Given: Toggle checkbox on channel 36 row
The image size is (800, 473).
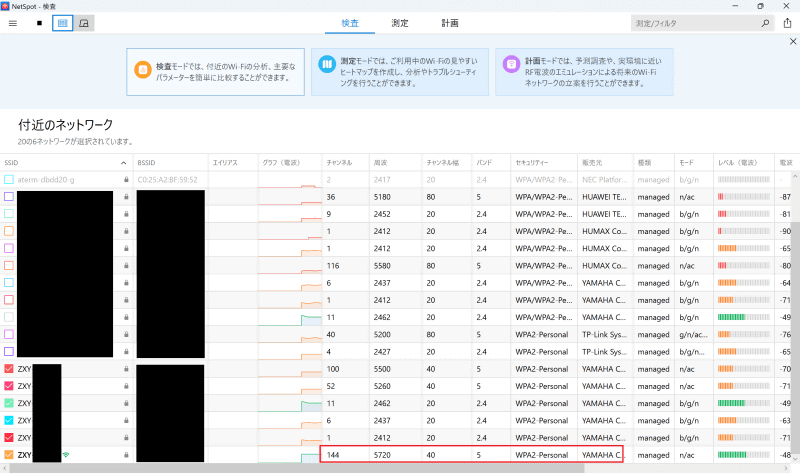Looking at the screenshot, I should click(x=9, y=196).
